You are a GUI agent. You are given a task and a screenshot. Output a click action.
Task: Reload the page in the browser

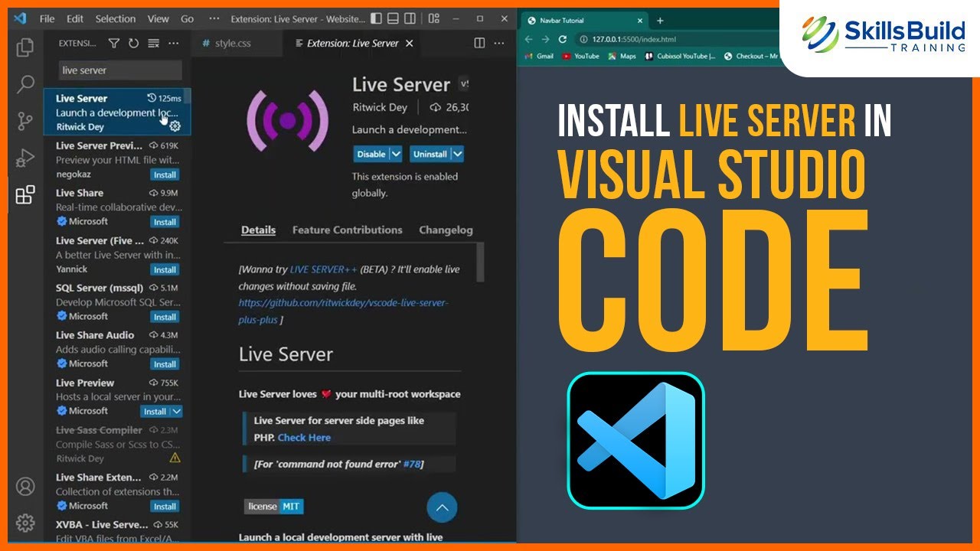coord(563,39)
